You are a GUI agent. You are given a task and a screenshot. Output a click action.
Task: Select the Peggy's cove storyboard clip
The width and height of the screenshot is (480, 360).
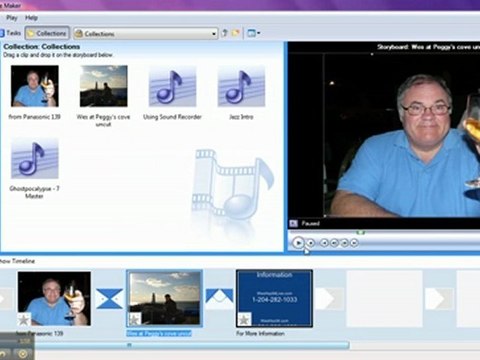[x=164, y=298]
